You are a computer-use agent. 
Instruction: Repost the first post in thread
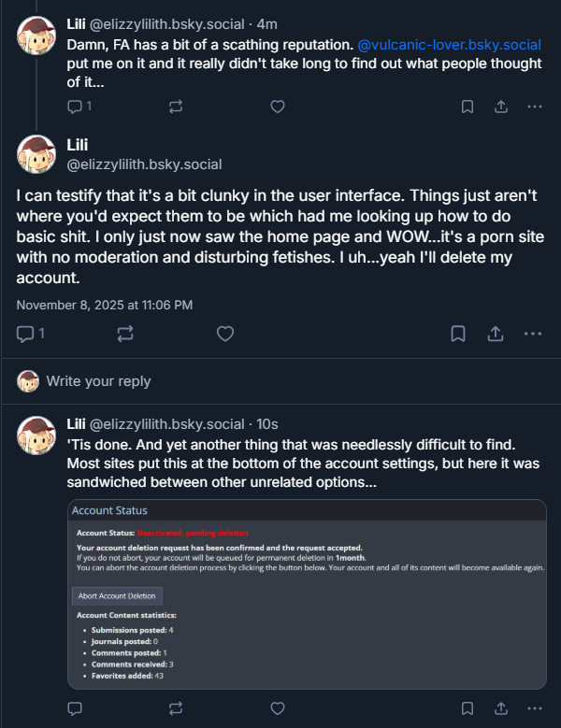point(176,107)
